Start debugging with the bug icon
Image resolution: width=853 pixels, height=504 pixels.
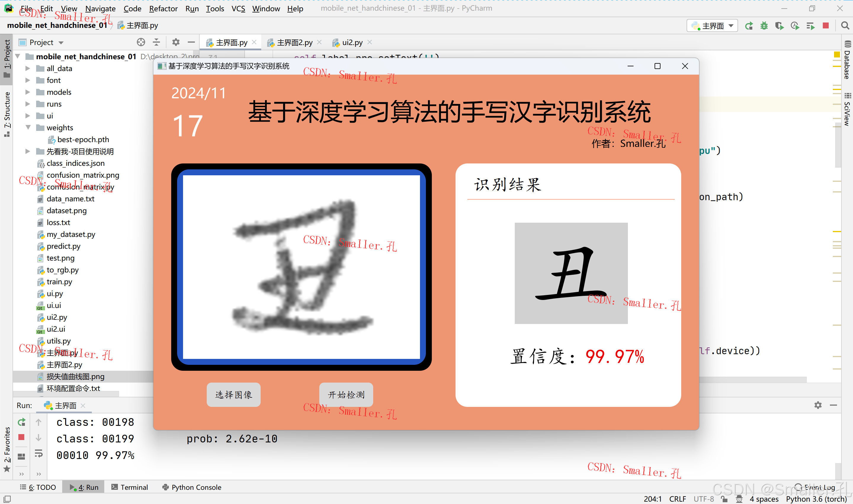764,25
